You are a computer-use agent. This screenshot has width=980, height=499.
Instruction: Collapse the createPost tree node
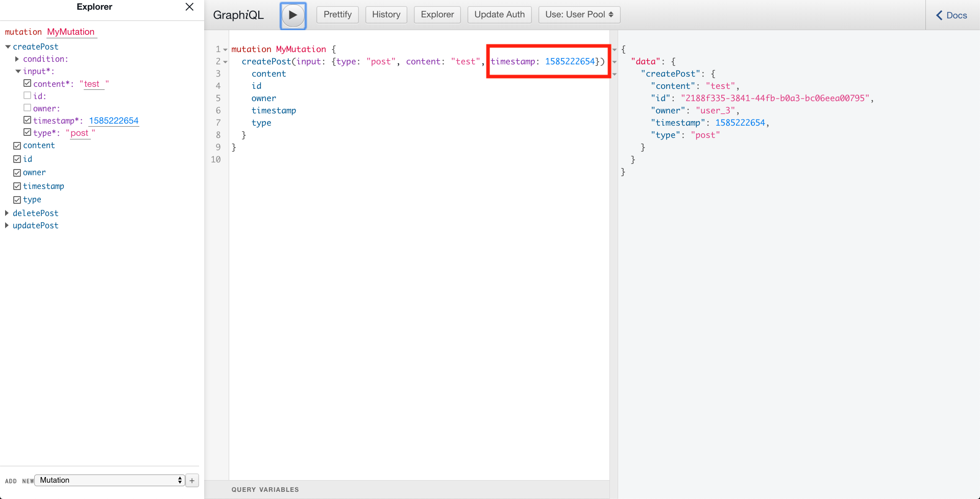8,47
